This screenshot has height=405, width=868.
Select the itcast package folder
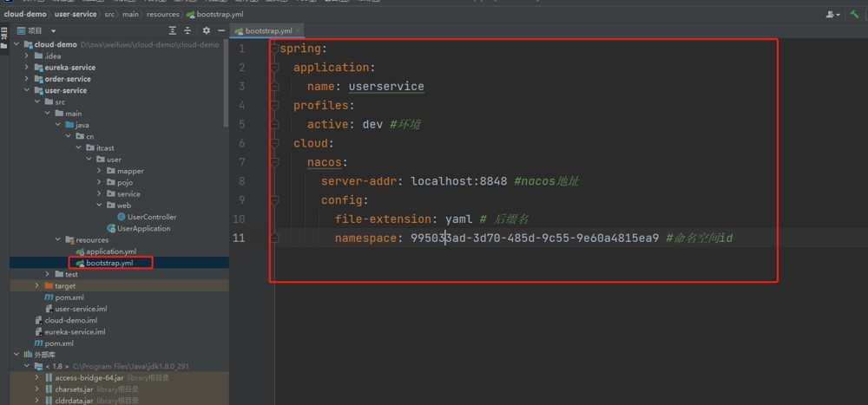pyautogui.click(x=101, y=147)
